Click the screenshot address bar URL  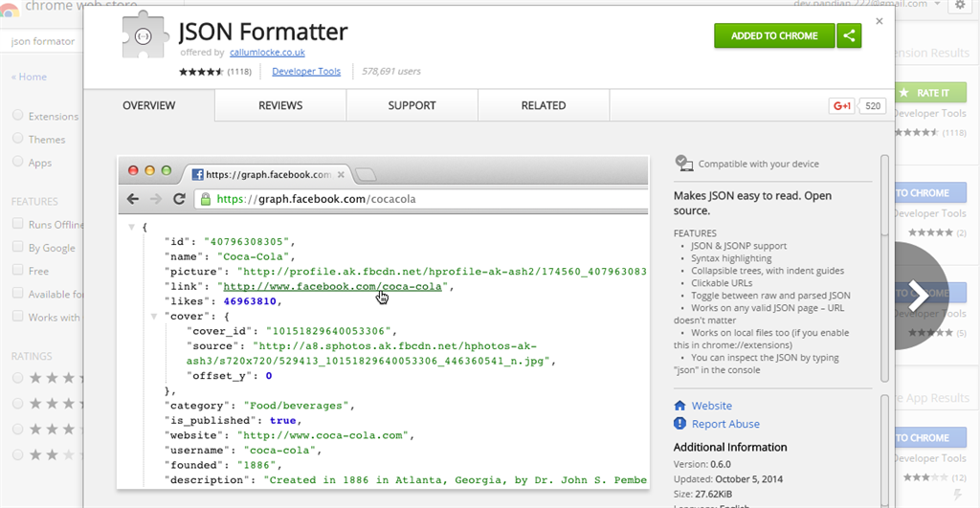(x=316, y=199)
